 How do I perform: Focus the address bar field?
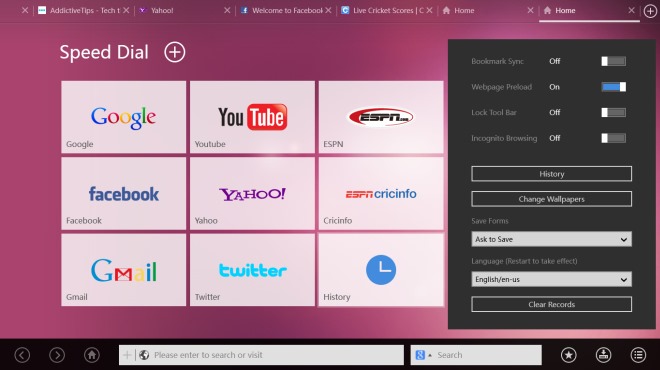[x=261, y=355]
